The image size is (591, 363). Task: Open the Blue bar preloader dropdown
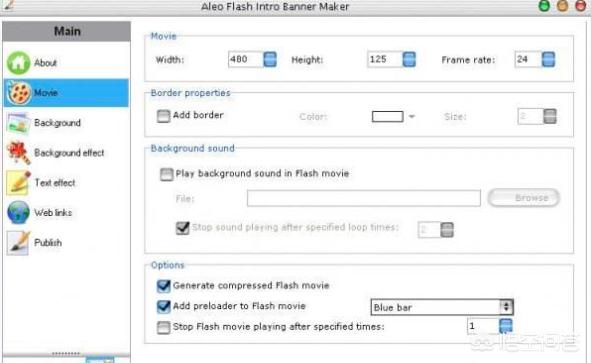[442, 308]
